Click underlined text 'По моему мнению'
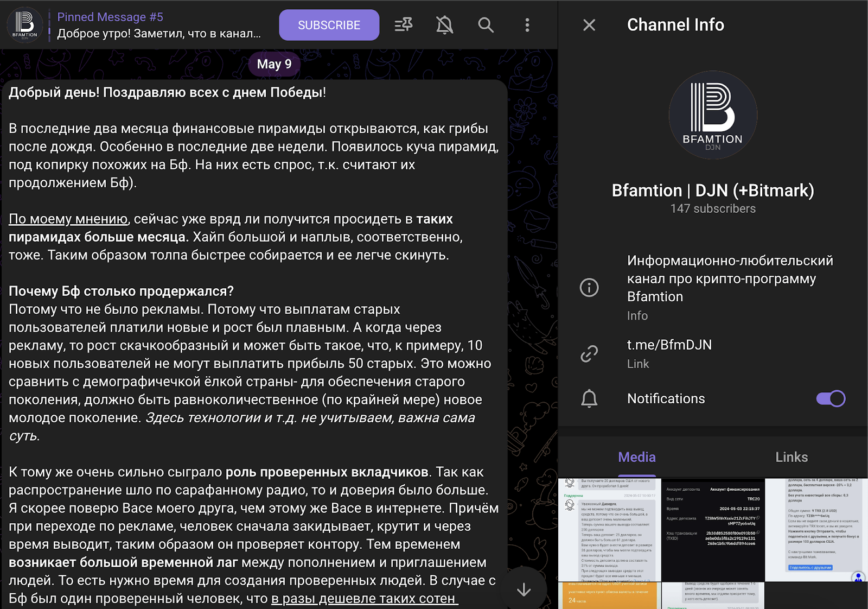This screenshot has width=868, height=609. 68,219
